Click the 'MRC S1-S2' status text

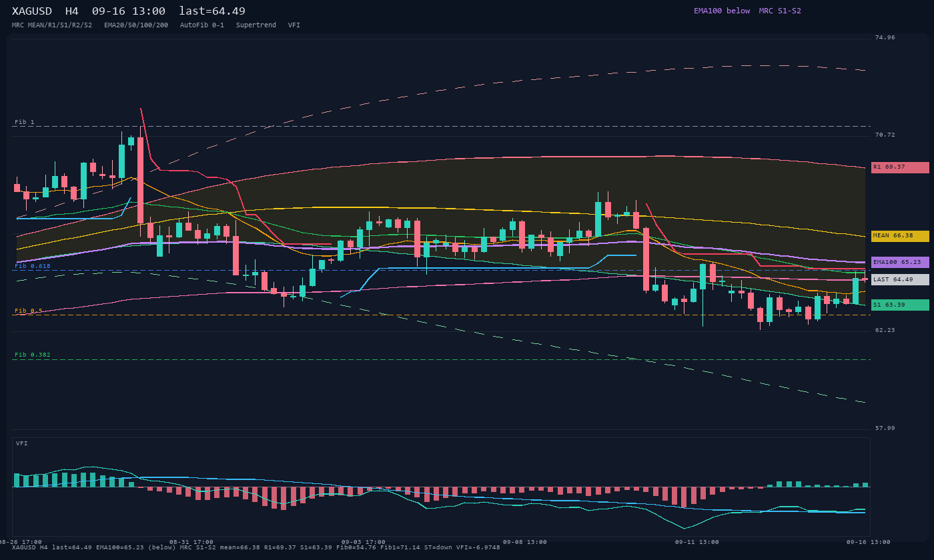click(x=780, y=11)
